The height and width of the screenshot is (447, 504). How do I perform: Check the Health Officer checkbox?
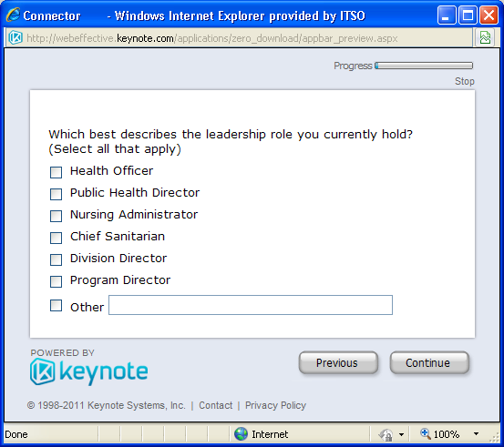pos(56,172)
